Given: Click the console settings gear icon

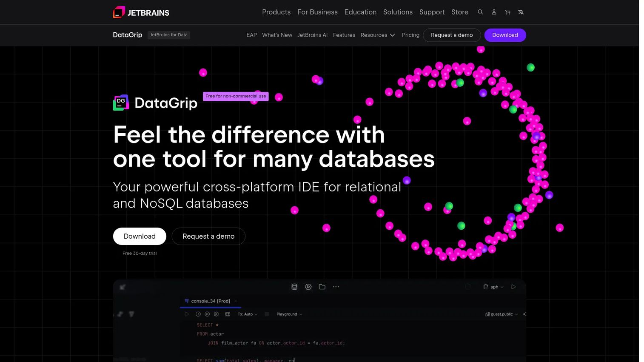Looking at the screenshot, I should 216,314.
